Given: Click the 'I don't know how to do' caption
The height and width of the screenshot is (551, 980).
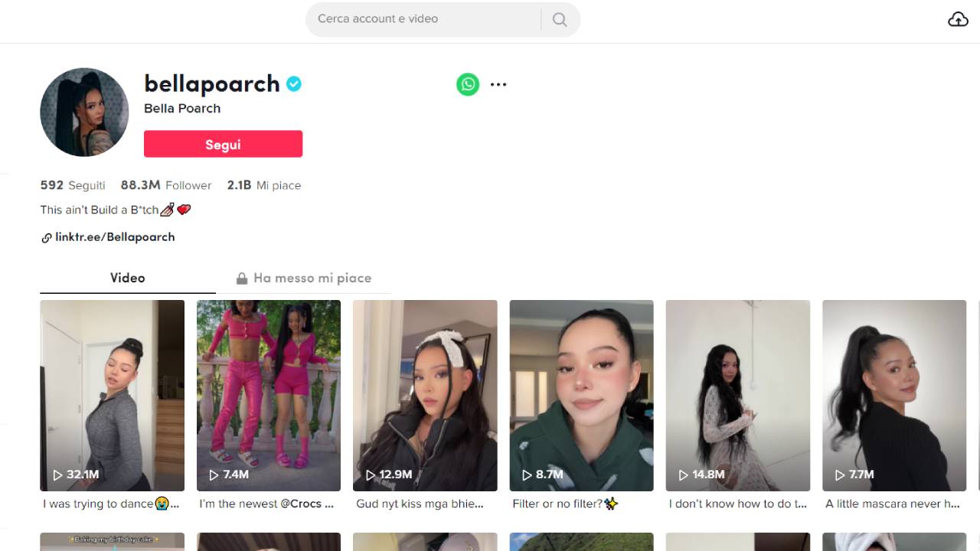Looking at the screenshot, I should (738, 504).
